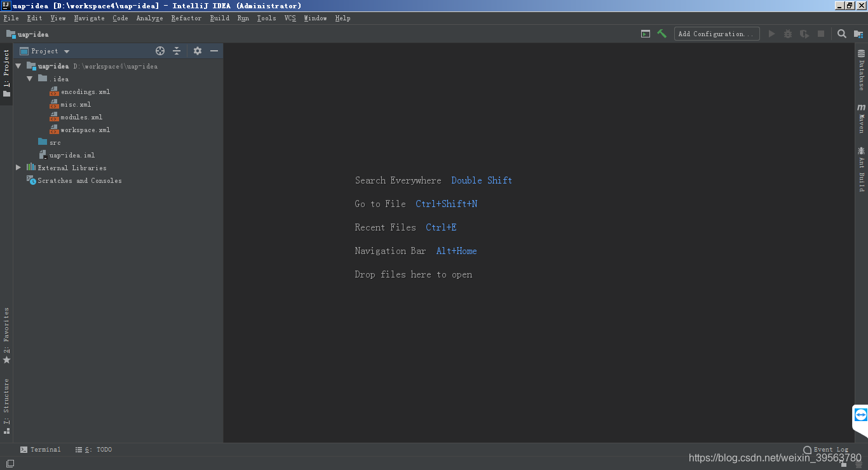The image size is (868, 470).
Task: Click the uap-idea folder icon in navigation bar
Action: [11, 34]
